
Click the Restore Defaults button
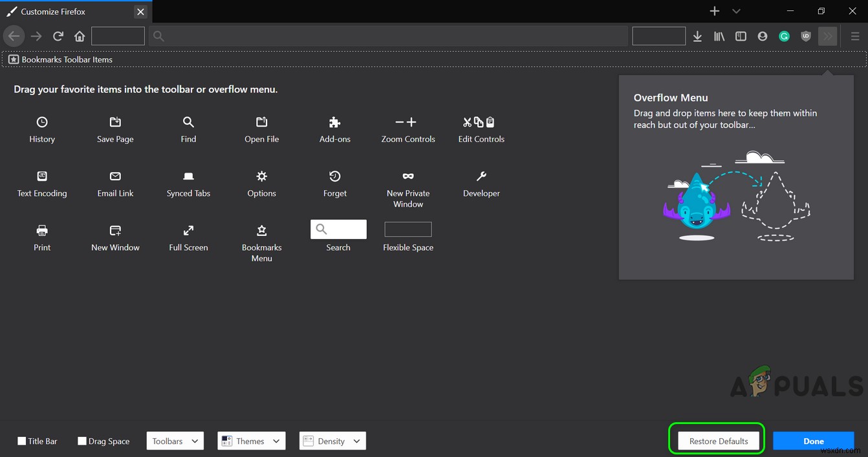(x=718, y=440)
